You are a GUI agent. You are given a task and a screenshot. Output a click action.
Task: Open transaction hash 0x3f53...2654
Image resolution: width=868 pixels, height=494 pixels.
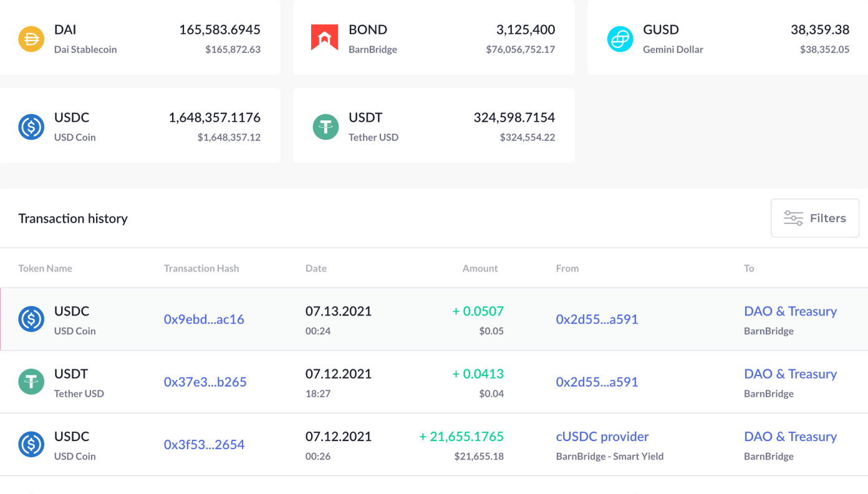204,445
